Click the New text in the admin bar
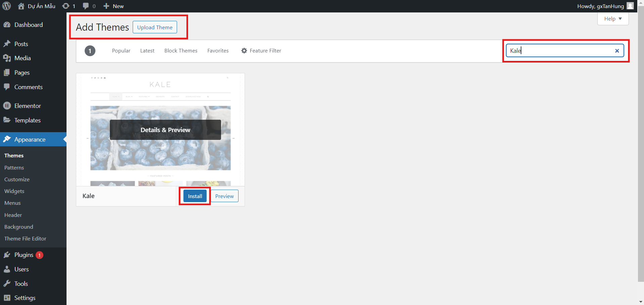644x305 pixels. coord(118,6)
